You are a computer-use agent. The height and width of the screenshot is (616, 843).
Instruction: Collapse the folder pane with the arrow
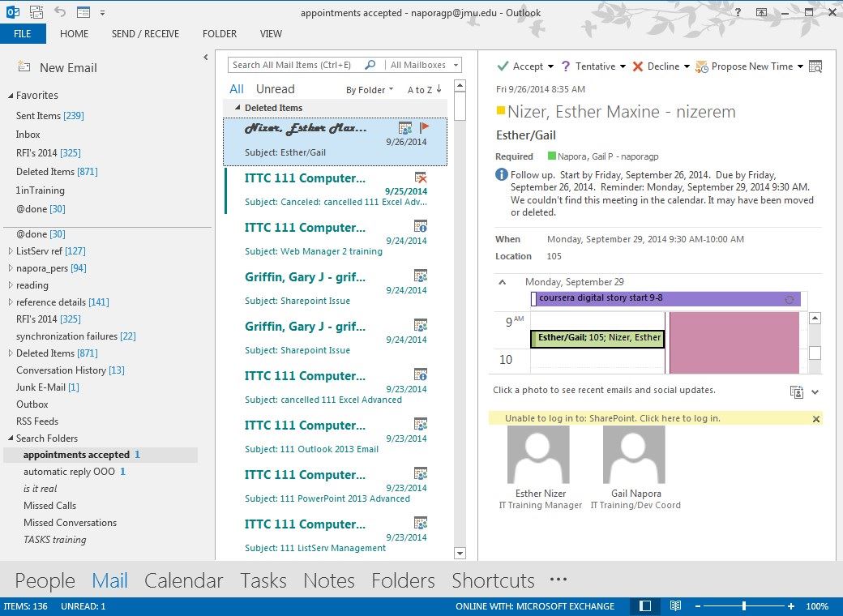click(205, 57)
